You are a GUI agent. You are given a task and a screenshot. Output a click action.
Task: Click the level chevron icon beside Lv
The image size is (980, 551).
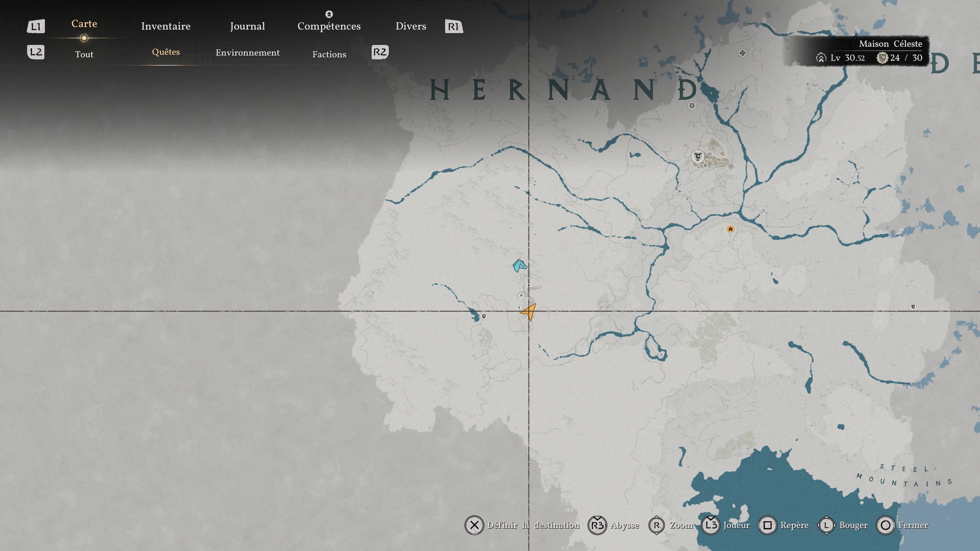pyautogui.click(x=821, y=58)
